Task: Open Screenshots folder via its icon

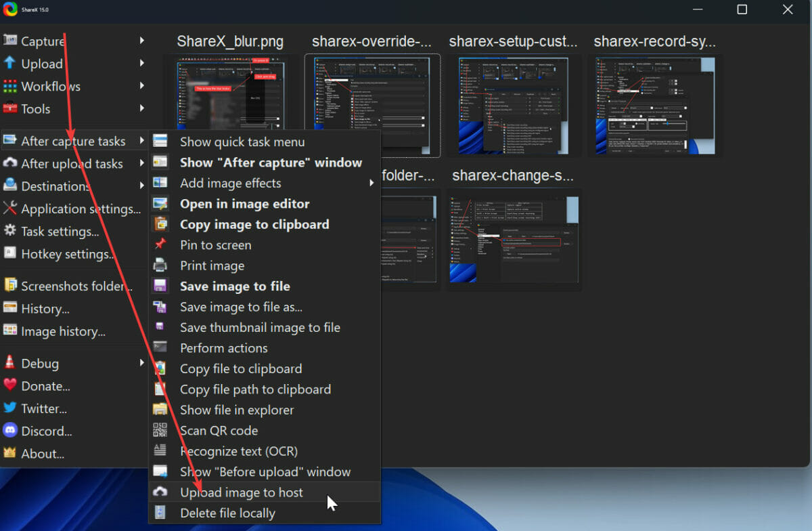Action: tap(10, 286)
